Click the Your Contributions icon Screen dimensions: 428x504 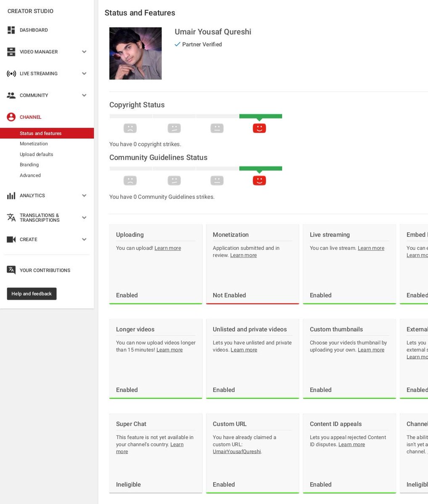pyautogui.click(x=11, y=270)
